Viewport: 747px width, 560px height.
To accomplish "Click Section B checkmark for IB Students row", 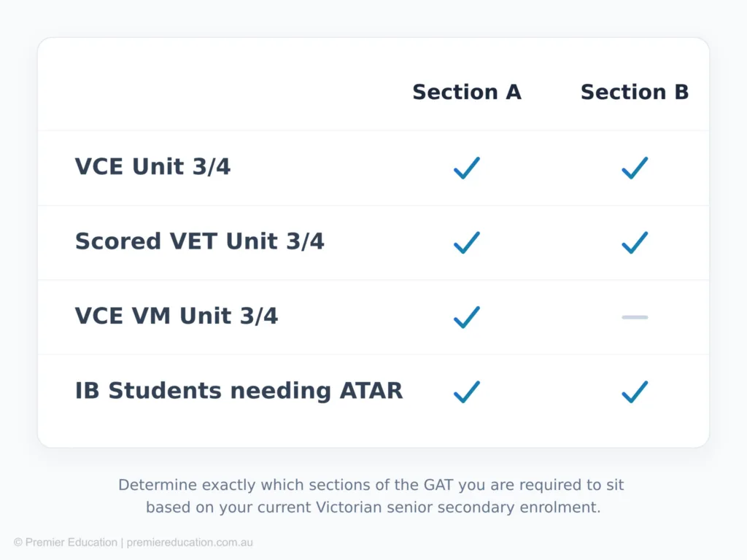I will [x=635, y=392].
